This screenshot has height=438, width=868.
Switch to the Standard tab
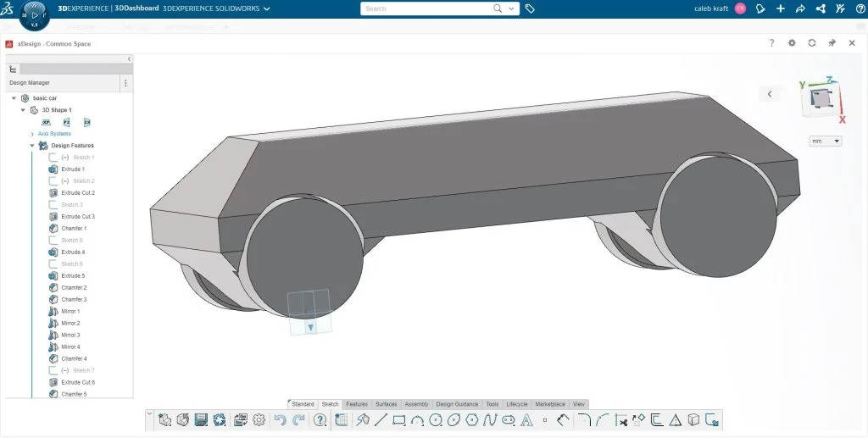[303, 404]
